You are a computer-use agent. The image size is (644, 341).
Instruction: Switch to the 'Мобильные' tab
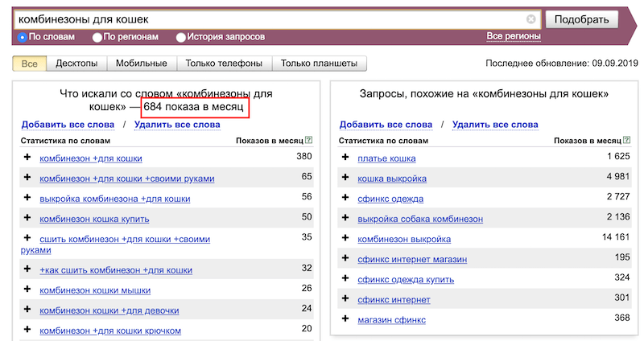pyautogui.click(x=141, y=64)
